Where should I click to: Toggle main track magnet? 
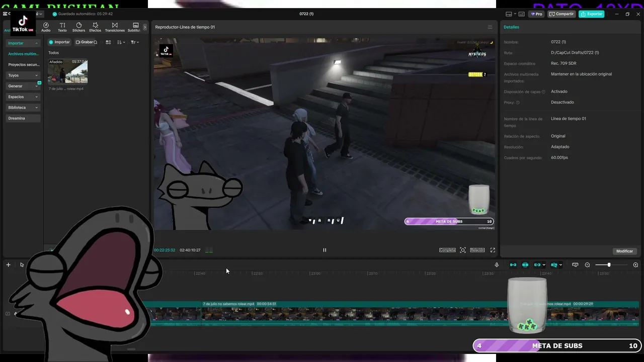click(x=513, y=265)
